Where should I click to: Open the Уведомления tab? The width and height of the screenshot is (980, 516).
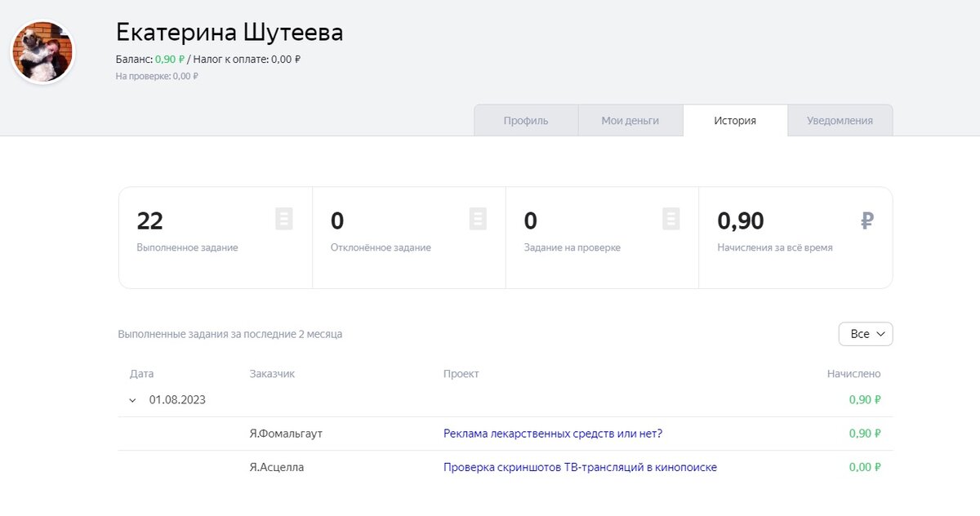[840, 121]
